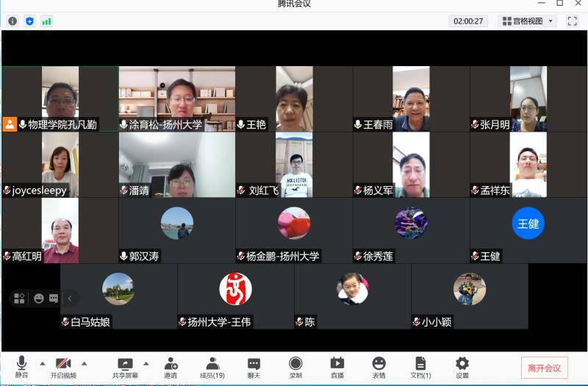Click 杨金鹏-扬州大学's round avatar

coord(294,224)
